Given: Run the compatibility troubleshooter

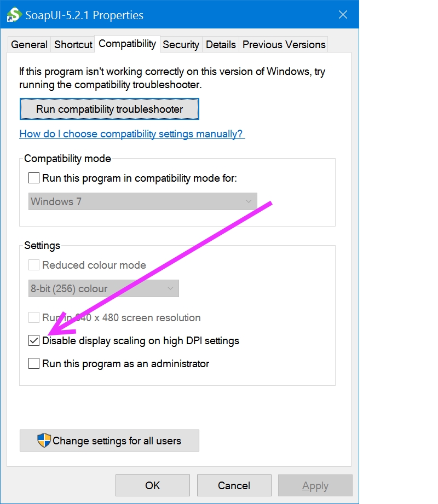Looking at the screenshot, I should pyautogui.click(x=109, y=109).
